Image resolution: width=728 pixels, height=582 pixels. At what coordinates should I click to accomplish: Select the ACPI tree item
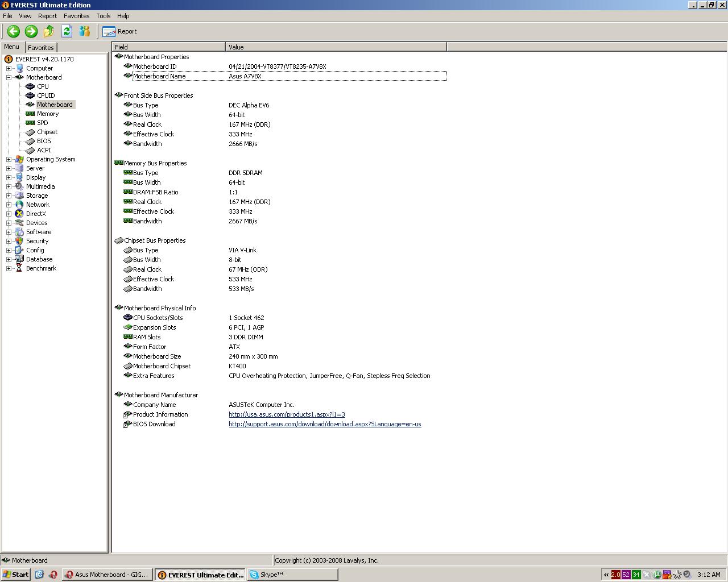click(x=44, y=150)
